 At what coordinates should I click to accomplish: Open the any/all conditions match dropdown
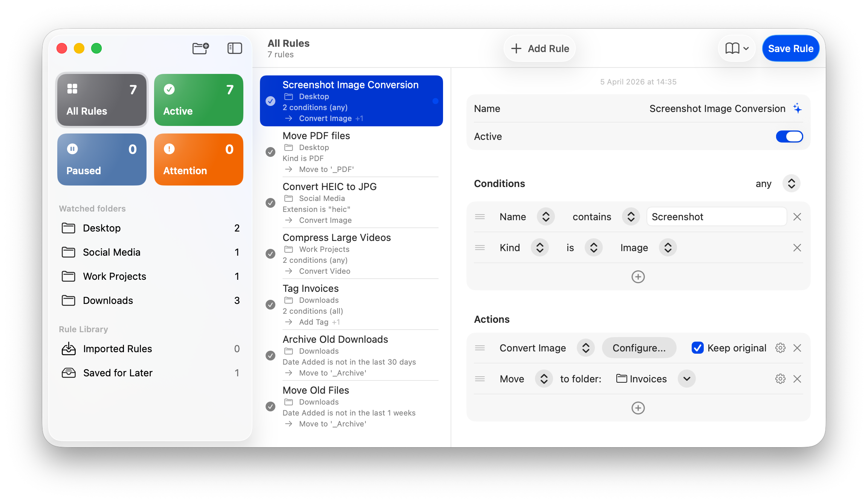(x=792, y=184)
